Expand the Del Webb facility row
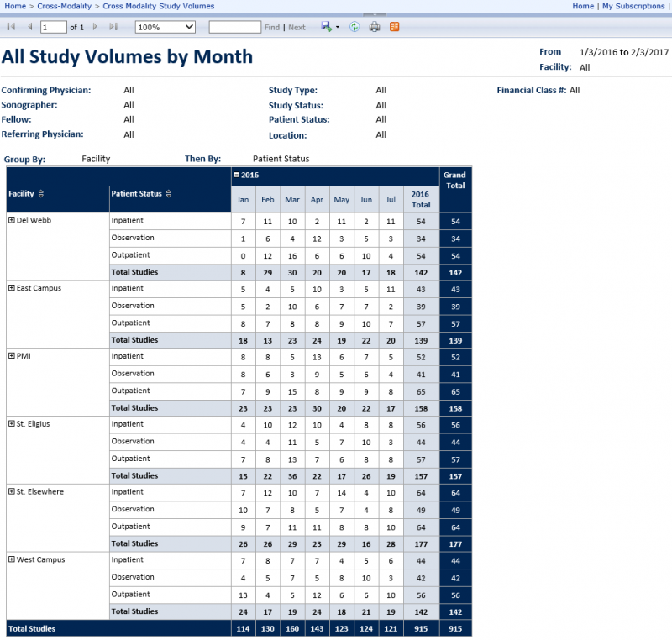This screenshot has height=640, width=672. click(12, 220)
